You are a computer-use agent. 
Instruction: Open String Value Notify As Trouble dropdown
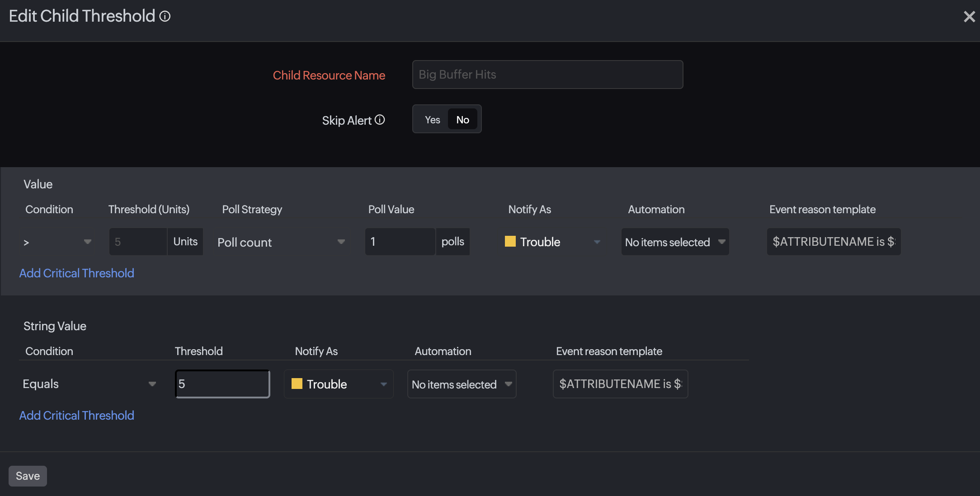pos(339,384)
